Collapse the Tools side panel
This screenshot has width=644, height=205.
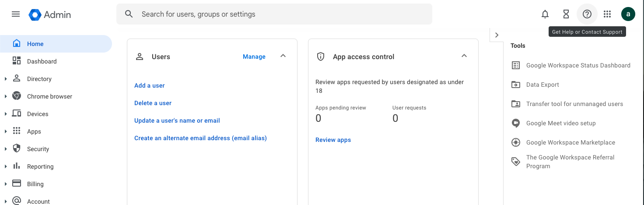click(497, 35)
